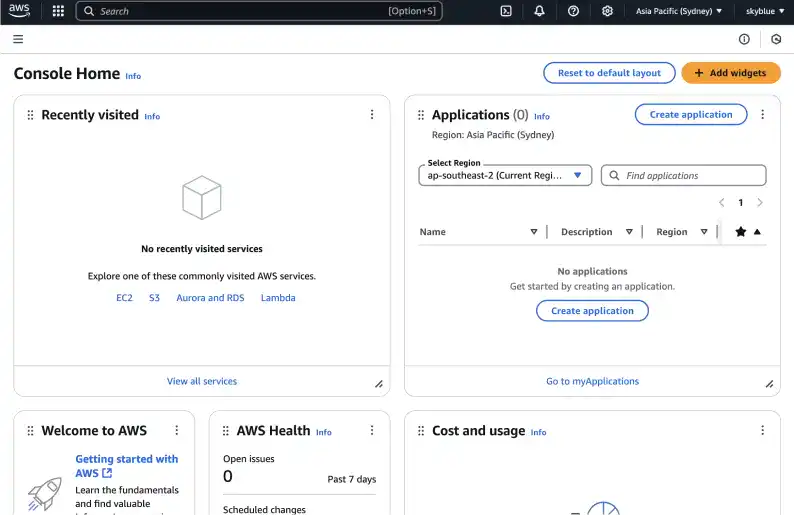Sort by the favorites star column

tap(740, 231)
